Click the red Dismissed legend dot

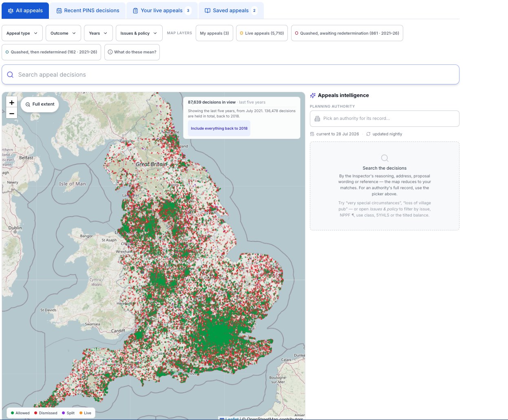coord(36,413)
